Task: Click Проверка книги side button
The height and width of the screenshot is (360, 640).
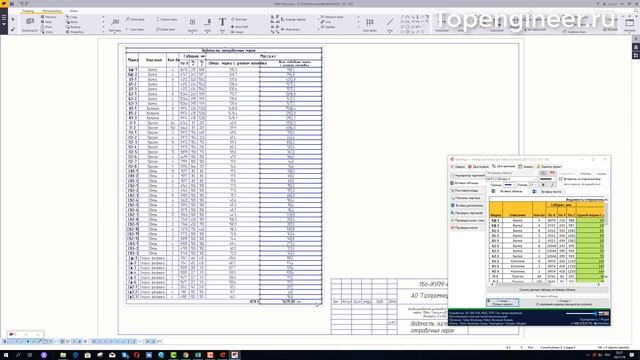Action: point(467,228)
